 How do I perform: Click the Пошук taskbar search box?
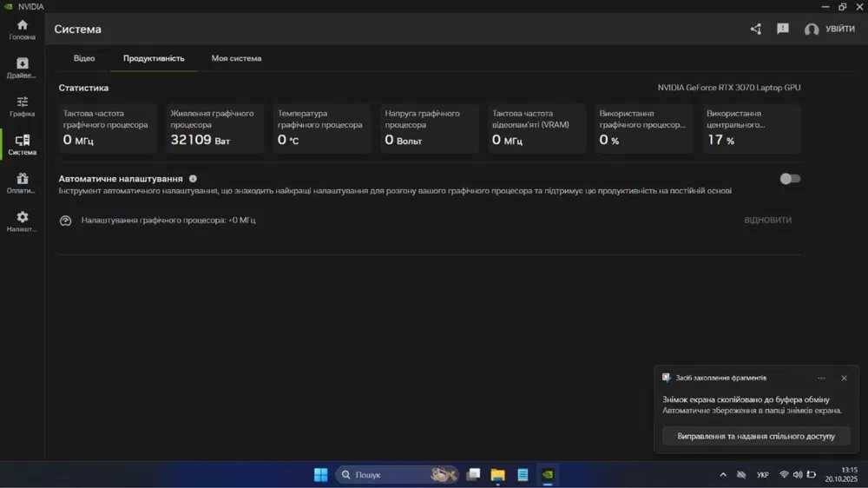point(397,475)
